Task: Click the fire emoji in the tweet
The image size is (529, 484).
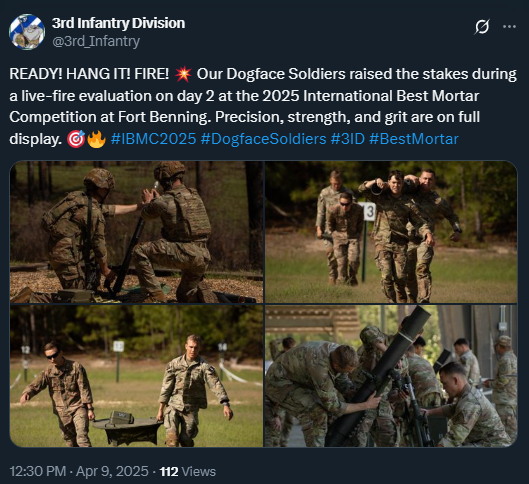Action: [x=97, y=139]
